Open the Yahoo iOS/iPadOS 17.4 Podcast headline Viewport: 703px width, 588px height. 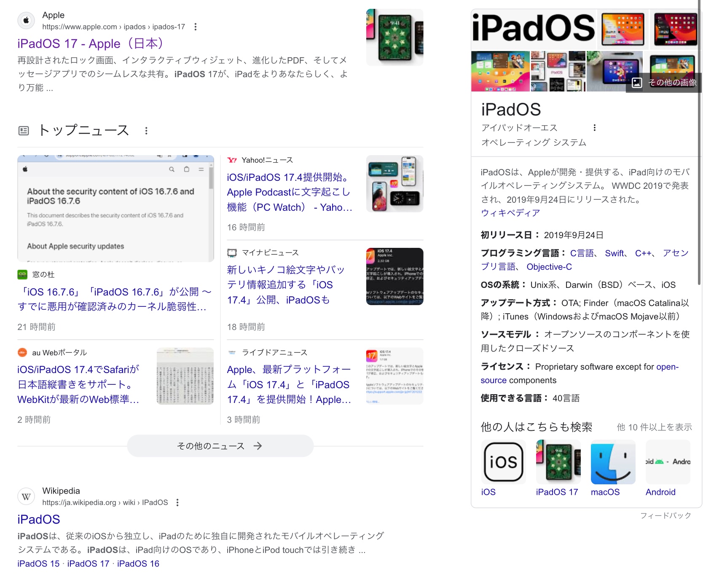(x=290, y=192)
